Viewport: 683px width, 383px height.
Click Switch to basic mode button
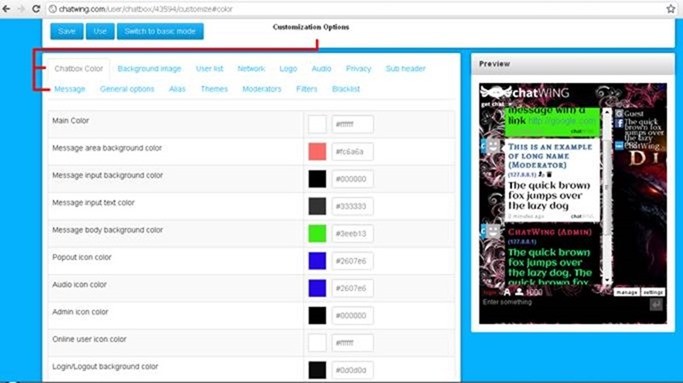point(160,31)
